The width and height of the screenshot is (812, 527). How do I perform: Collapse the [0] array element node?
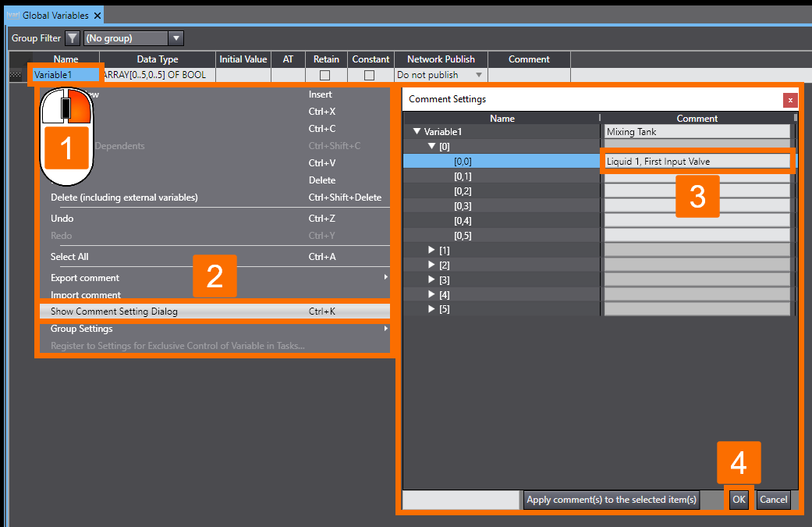[431, 146]
